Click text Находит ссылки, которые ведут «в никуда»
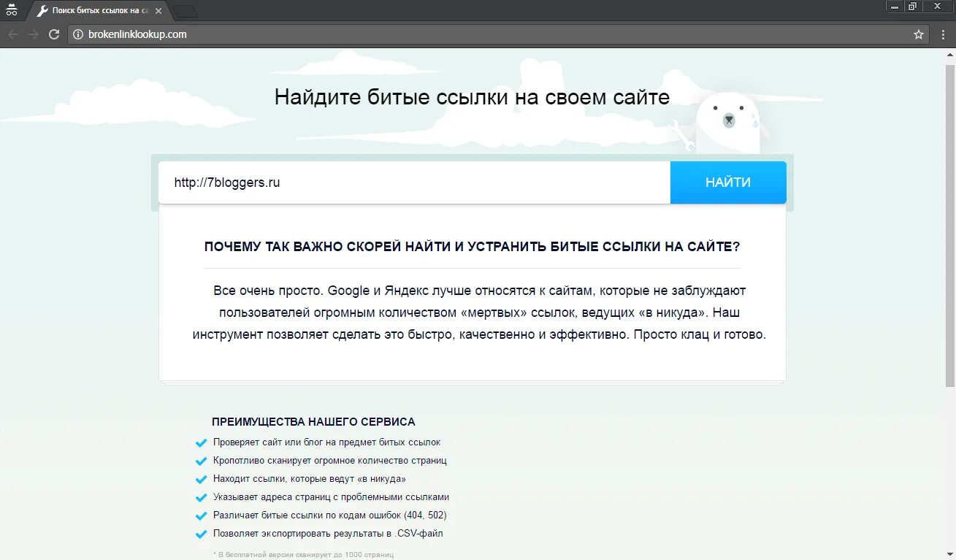The image size is (956, 560). point(309,479)
